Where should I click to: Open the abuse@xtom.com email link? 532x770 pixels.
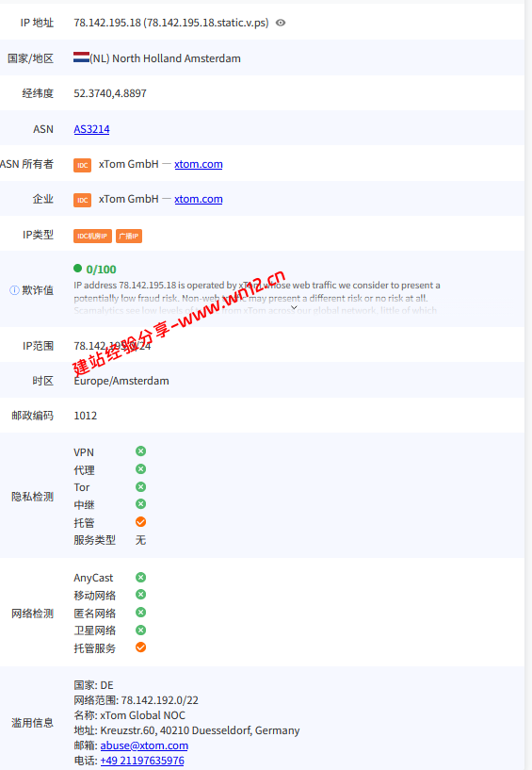coord(144,745)
